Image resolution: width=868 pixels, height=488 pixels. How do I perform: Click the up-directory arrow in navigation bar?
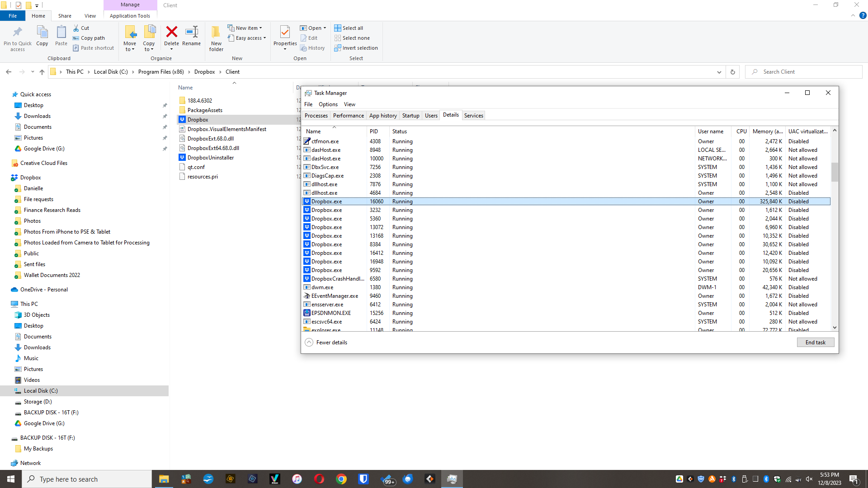point(42,72)
